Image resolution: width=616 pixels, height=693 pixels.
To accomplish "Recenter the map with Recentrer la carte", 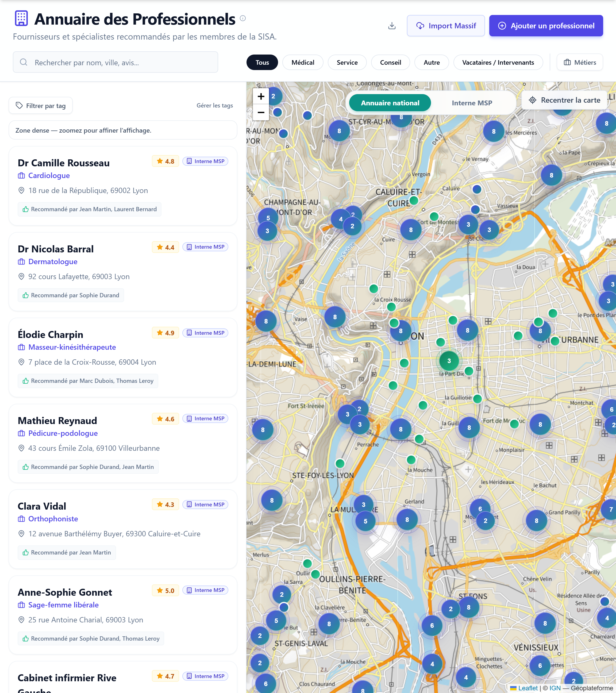I will (564, 100).
